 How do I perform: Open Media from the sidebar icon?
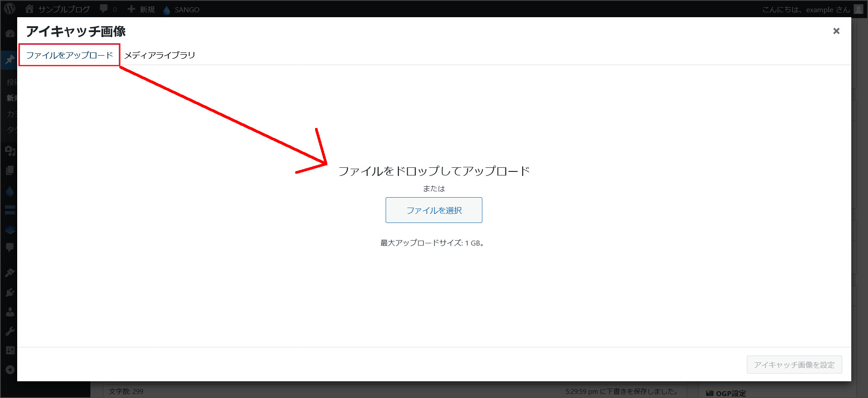pyautogui.click(x=9, y=151)
